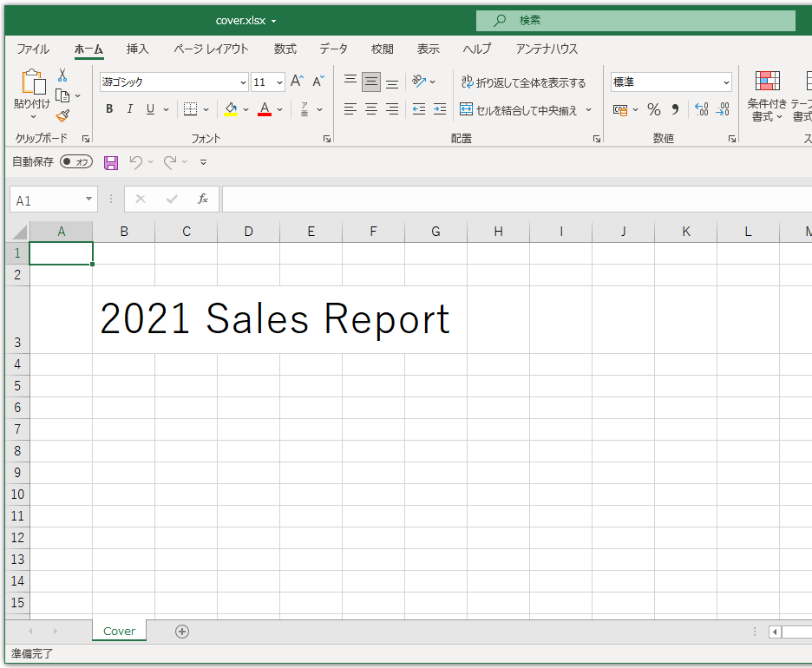Open the Alignment (配置) dialog launcher
This screenshot has height=668, width=812.
(597, 139)
